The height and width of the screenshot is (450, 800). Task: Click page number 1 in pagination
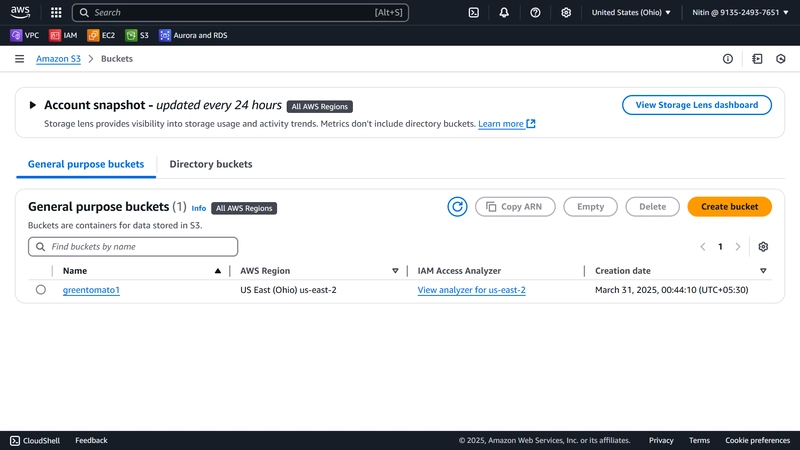[720, 246]
